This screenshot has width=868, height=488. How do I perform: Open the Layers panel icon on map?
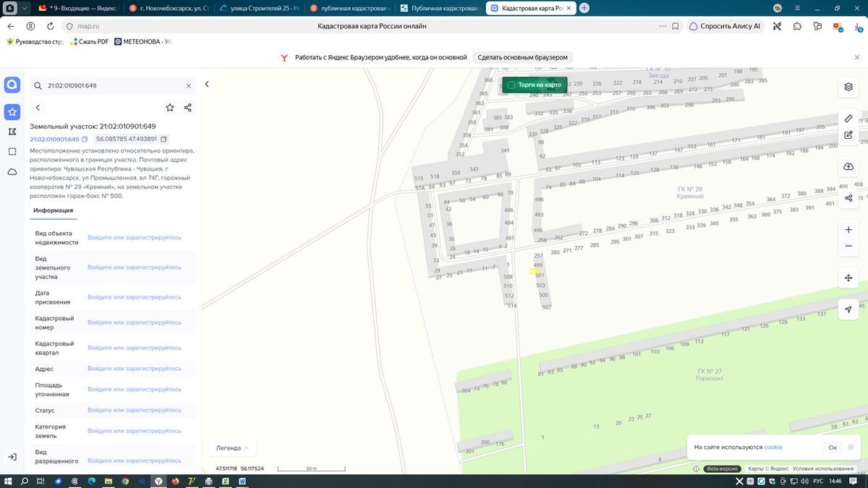tap(848, 87)
